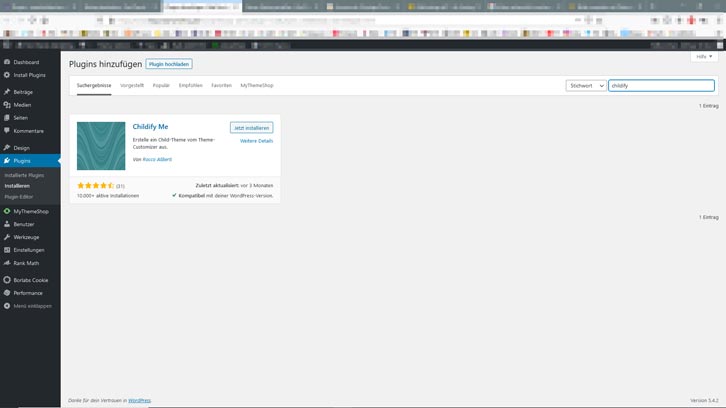Click the plugin search field containing childify
Screen dimensions: 726x408
661,86
